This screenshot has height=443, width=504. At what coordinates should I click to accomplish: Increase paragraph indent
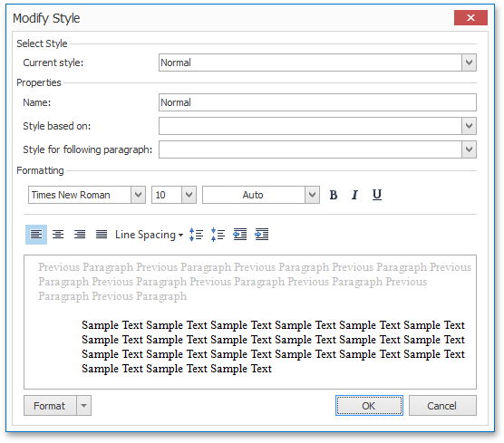(262, 235)
